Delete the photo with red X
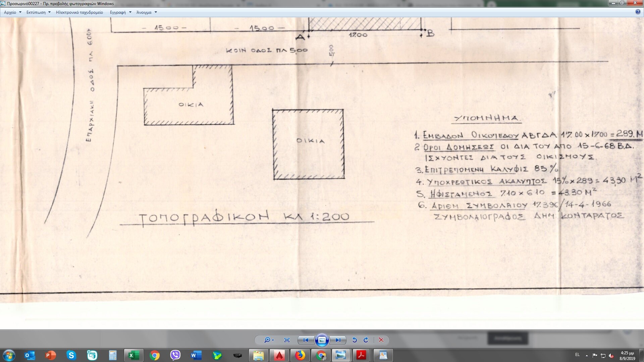Image resolution: width=644 pixels, height=362 pixels. (x=381, y=340)
